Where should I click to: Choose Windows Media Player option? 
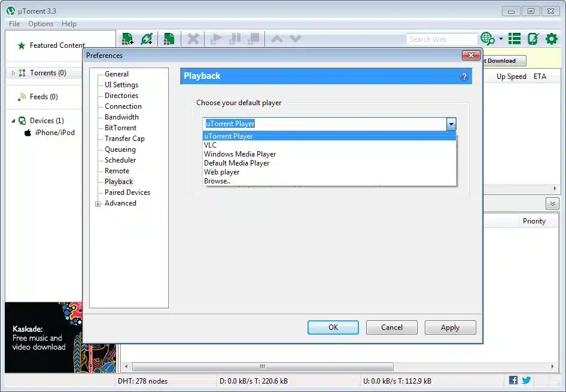point(329,154)
